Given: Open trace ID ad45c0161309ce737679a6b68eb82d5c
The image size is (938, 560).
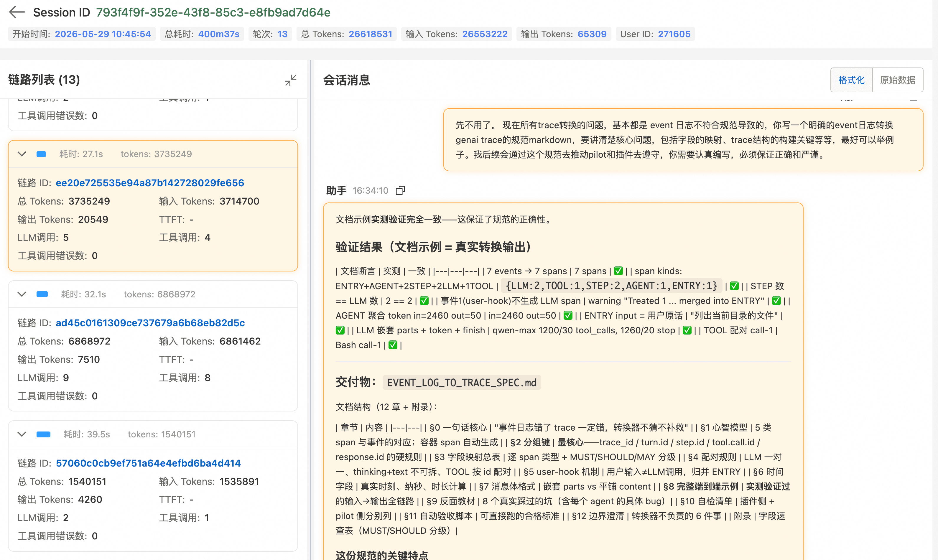Looking at the screenshot, I should [150, 323].
